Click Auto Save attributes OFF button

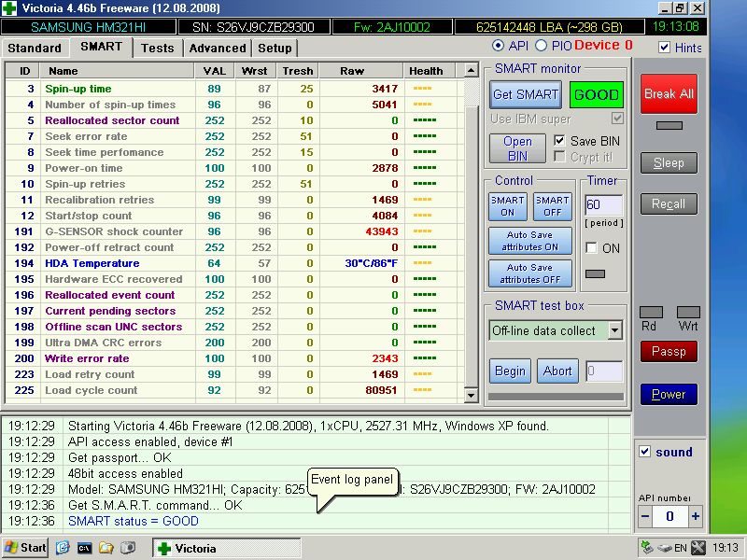[529, 273]
